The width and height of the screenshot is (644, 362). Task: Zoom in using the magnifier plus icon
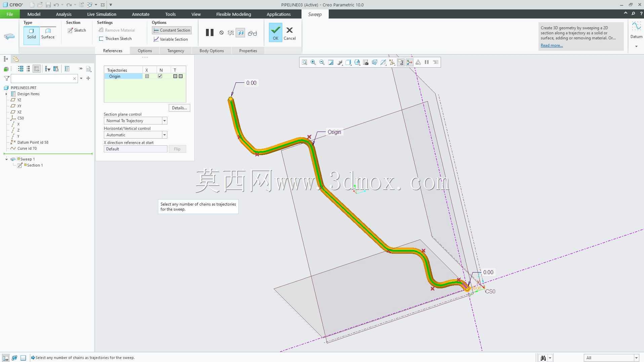click(313, 62)
